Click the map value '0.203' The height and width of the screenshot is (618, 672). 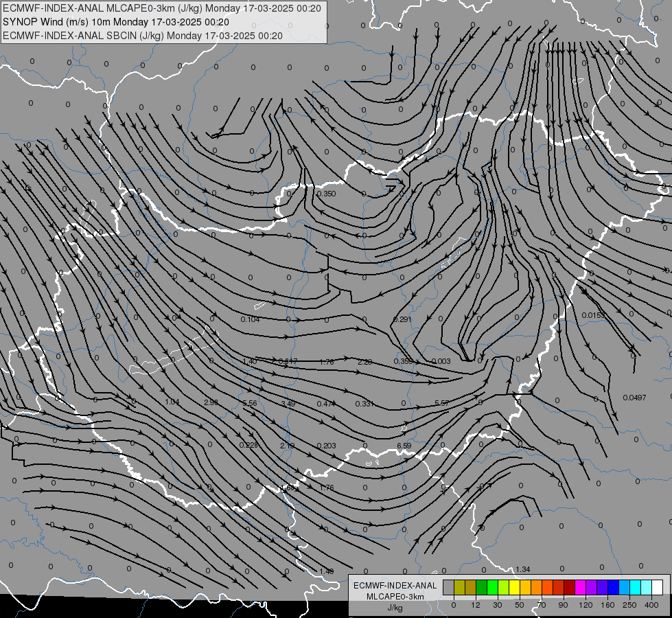click(326, 446)
